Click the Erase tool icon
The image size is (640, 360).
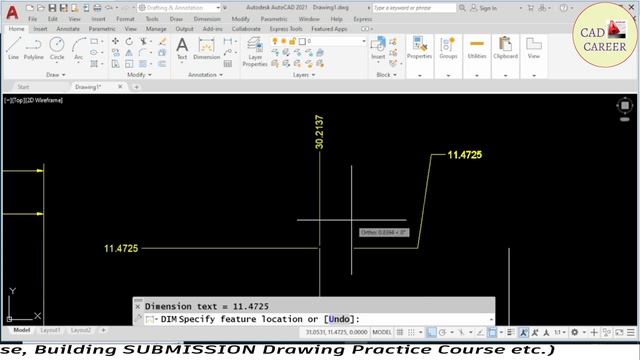coord(162,41)
